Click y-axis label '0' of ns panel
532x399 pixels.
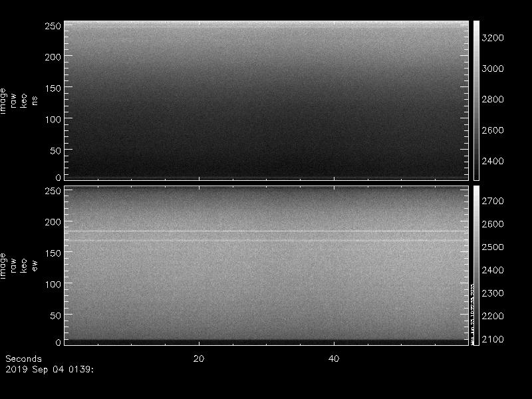point(59,177)
